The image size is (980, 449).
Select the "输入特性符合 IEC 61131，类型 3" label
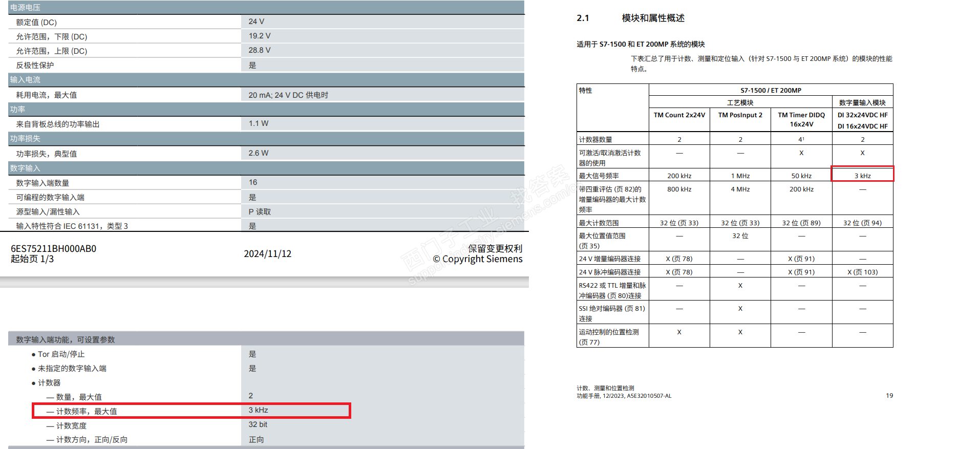72,226
